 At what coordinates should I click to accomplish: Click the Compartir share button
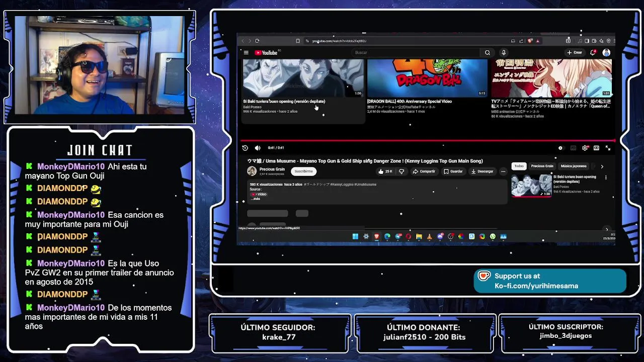tap(424, 171)
